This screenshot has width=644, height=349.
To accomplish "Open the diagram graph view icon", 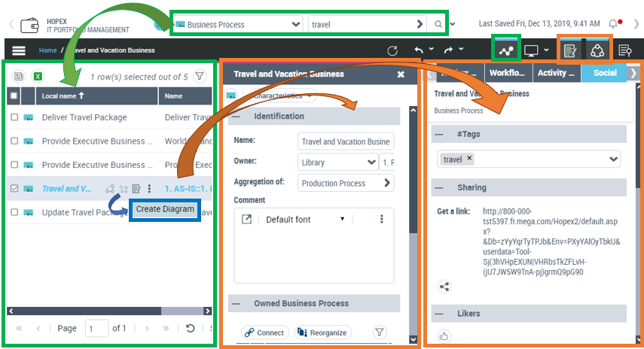I will (505, 50).
